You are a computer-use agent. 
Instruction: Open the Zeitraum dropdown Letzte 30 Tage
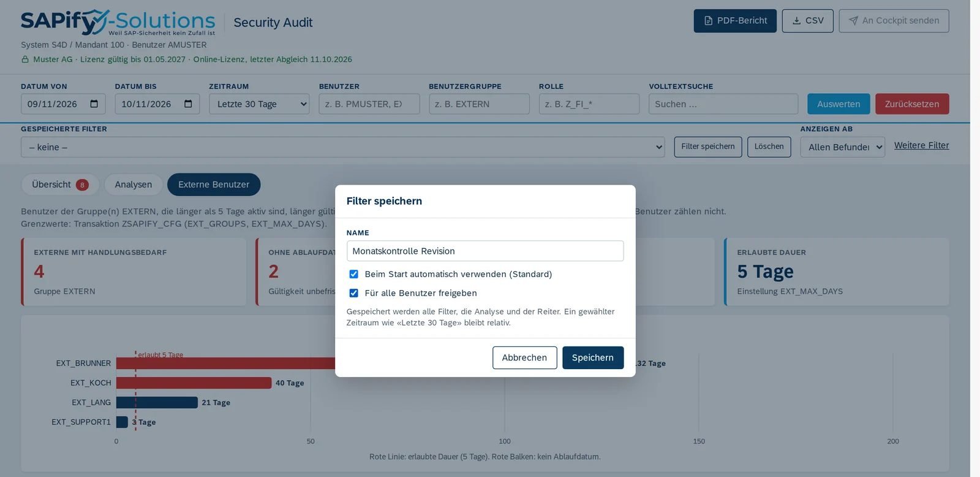coord(259,104)
